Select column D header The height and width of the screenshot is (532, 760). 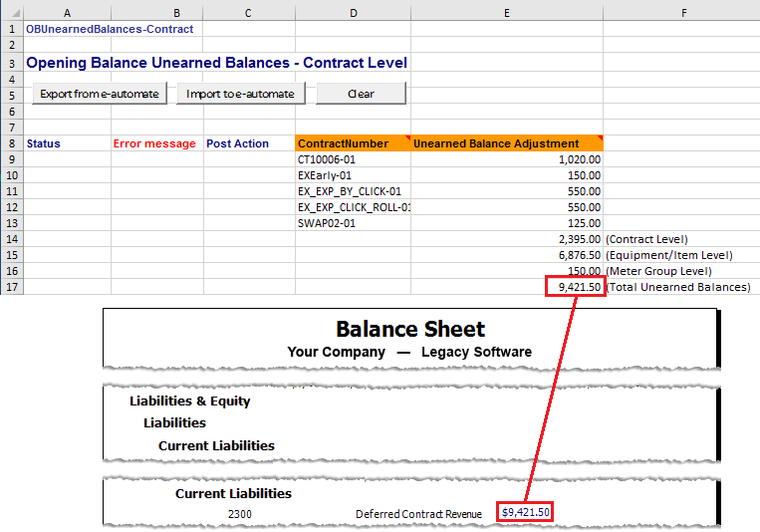[353, 12]
